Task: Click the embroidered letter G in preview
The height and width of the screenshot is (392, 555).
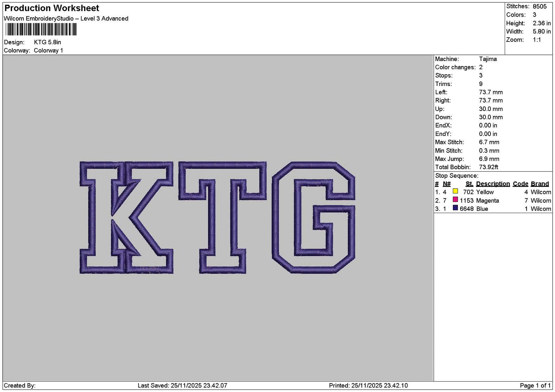Action: tap(314, 218)
